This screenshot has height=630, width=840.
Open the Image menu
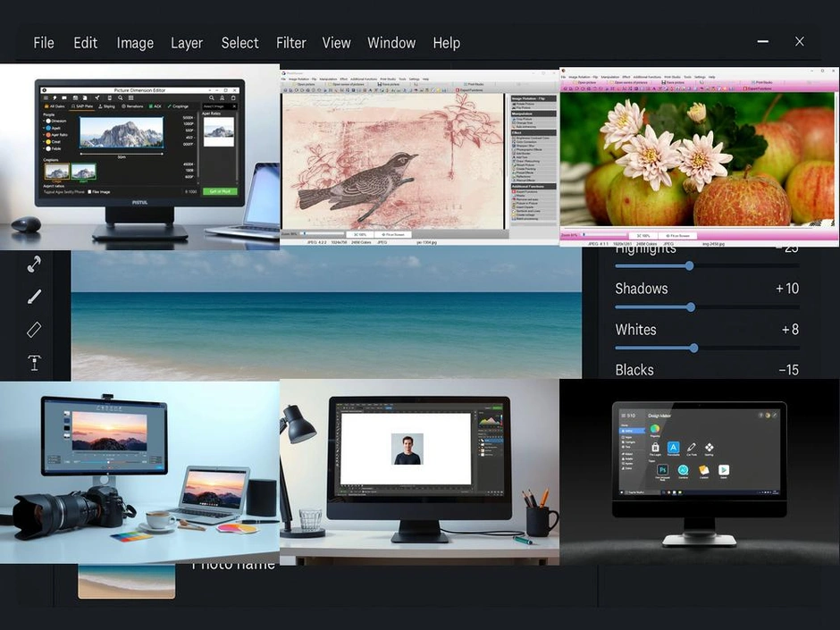(x=135, y=43)
